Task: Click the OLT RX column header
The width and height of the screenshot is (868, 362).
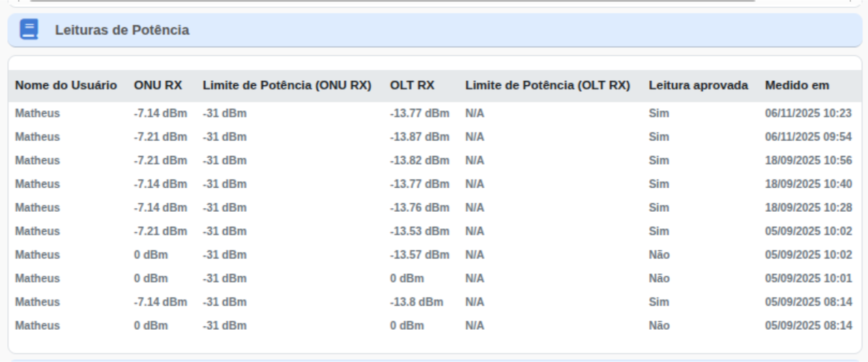Action: tap(412, 85)
